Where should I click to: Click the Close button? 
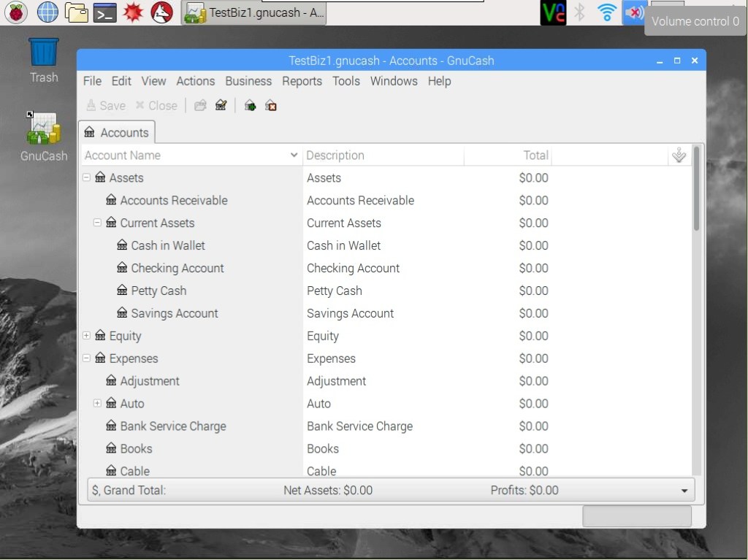156,105
